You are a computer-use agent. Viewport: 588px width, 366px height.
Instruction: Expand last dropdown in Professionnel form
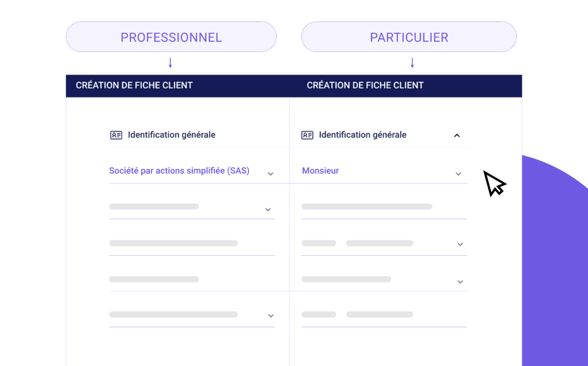pyautogui.click(x=192, y=316)
